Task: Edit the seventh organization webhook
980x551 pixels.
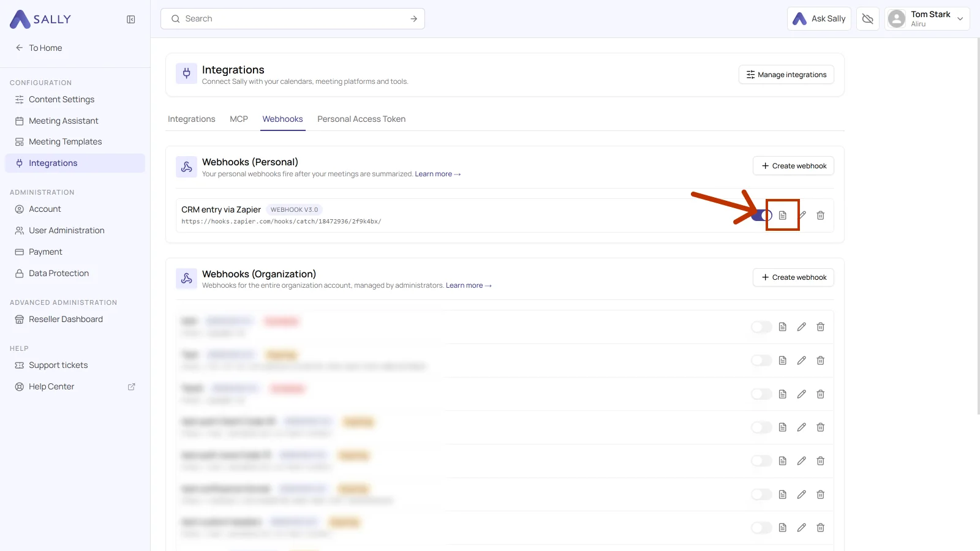Action: [802, 528]
